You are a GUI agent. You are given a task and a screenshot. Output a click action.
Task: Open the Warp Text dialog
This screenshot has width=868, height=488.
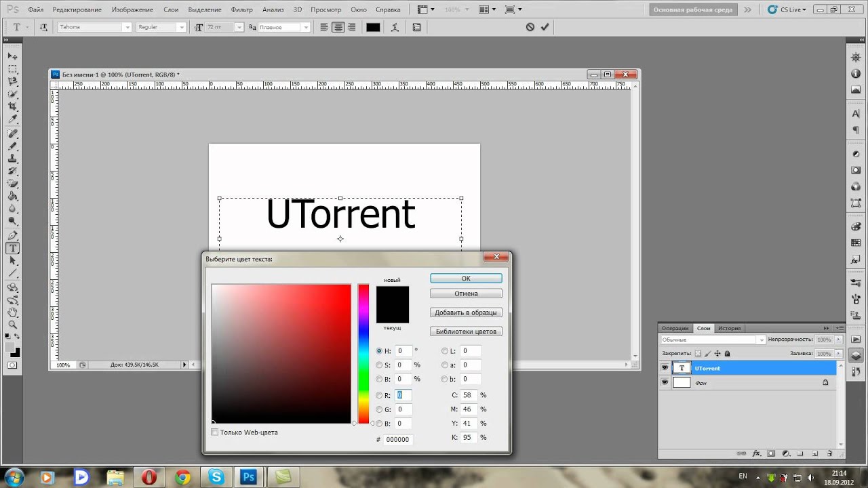coord(396,27)
